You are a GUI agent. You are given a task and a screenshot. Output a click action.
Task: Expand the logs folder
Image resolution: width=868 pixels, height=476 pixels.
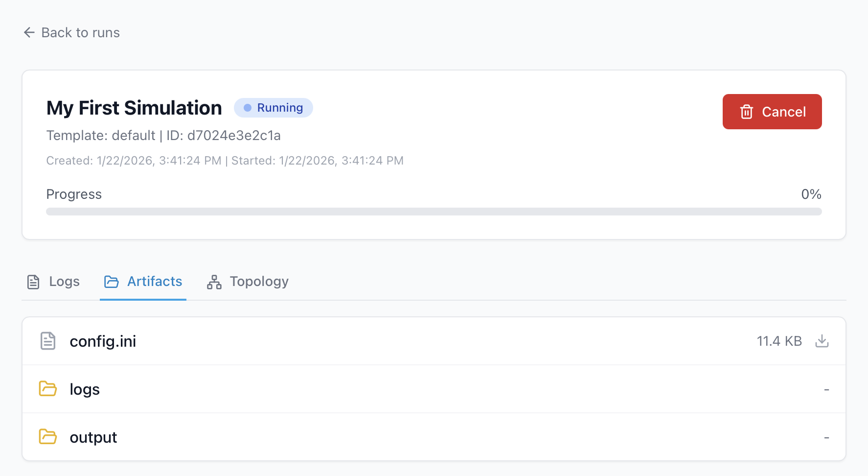pyautogui.click(x=85, y=389)
